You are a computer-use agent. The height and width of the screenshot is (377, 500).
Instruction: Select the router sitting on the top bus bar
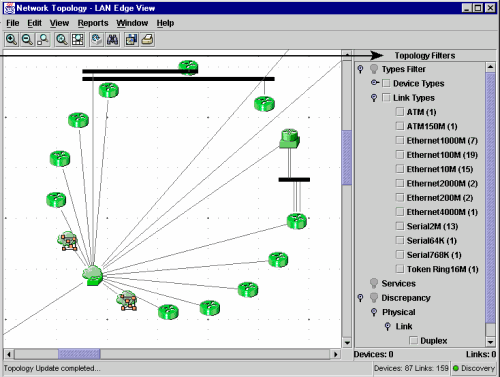click(188, 67)
